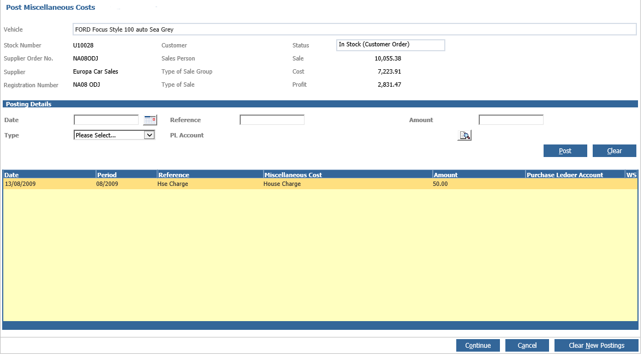The image size is (644, 356).
Task: Click the cost value 7,223.91
Action: (x=389, y=71)
